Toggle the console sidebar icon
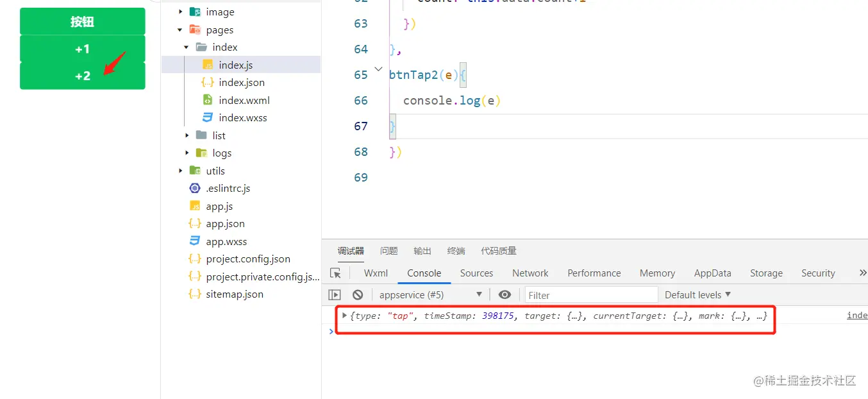Screen dimensions: 868x399 pos(335,294)
